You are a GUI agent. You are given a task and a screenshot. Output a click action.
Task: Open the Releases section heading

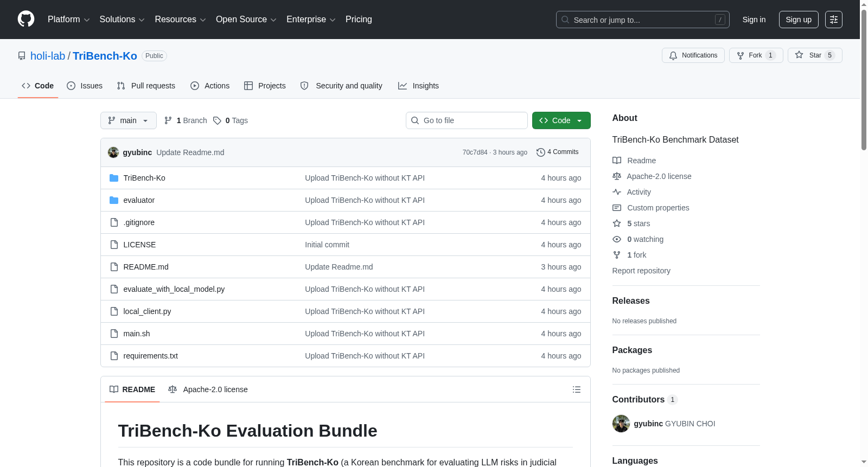(x=631, y=301)
